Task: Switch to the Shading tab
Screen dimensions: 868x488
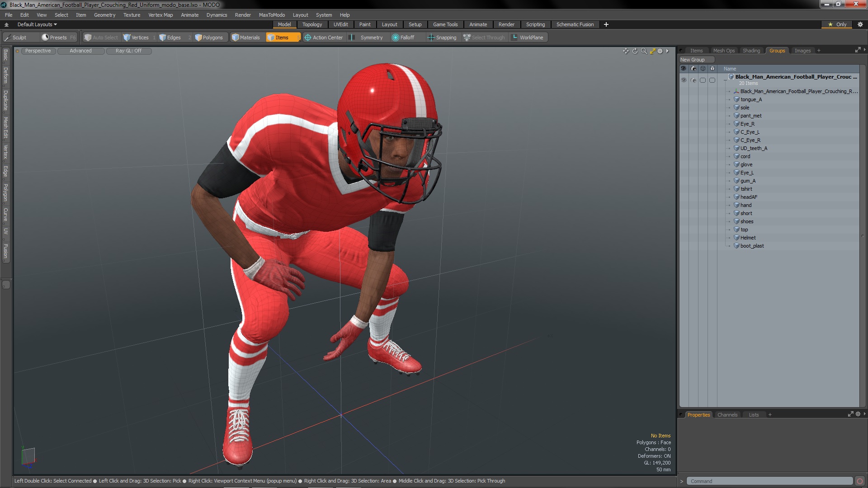Action: pos(751,51)
